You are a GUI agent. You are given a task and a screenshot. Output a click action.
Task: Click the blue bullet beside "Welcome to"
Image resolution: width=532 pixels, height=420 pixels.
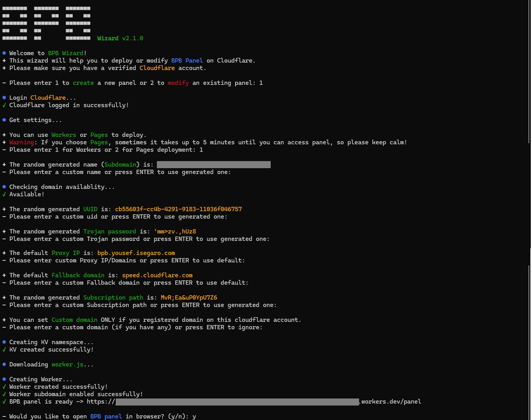4,53
